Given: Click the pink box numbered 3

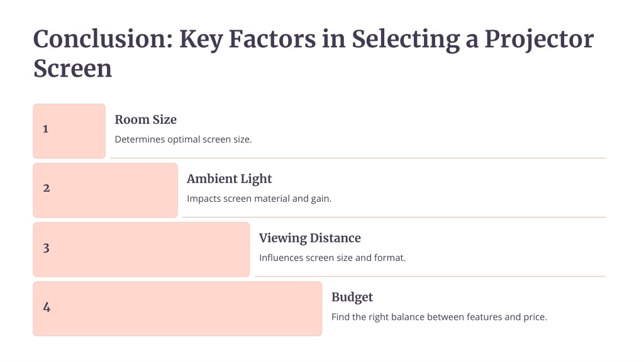Looking at the screenshot, I should click(142, 250).
